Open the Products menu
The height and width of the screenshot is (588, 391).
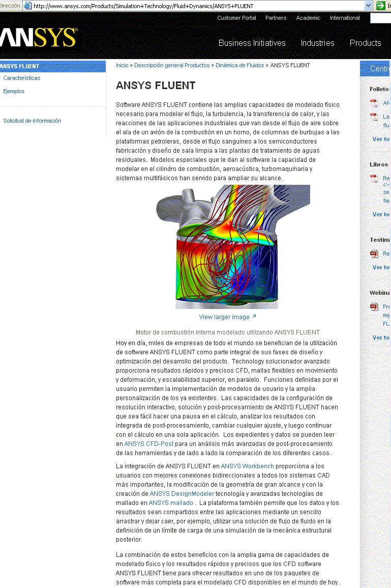click(366, 43)
